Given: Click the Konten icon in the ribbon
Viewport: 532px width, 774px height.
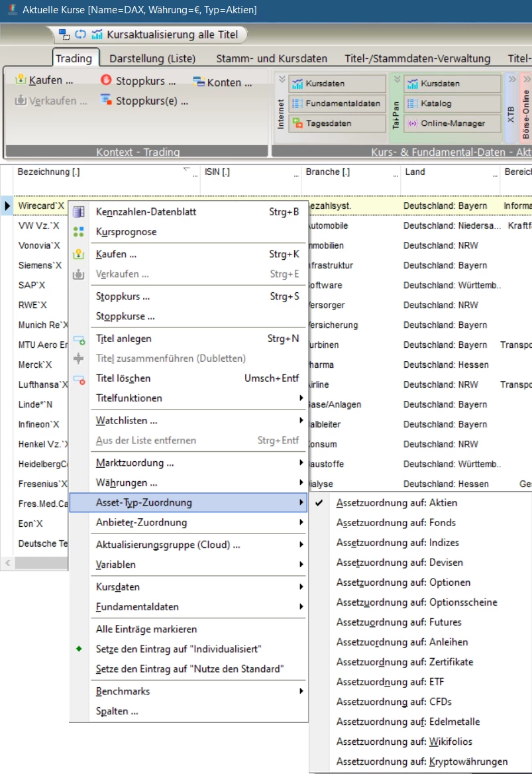Looking at the screenshot, I should click(198, 82).
